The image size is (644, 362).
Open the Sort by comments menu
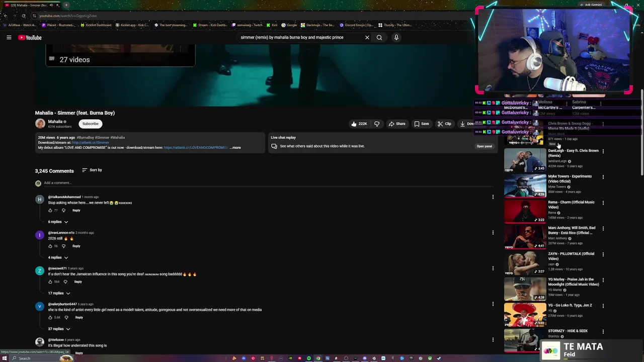tap(92, 170)
